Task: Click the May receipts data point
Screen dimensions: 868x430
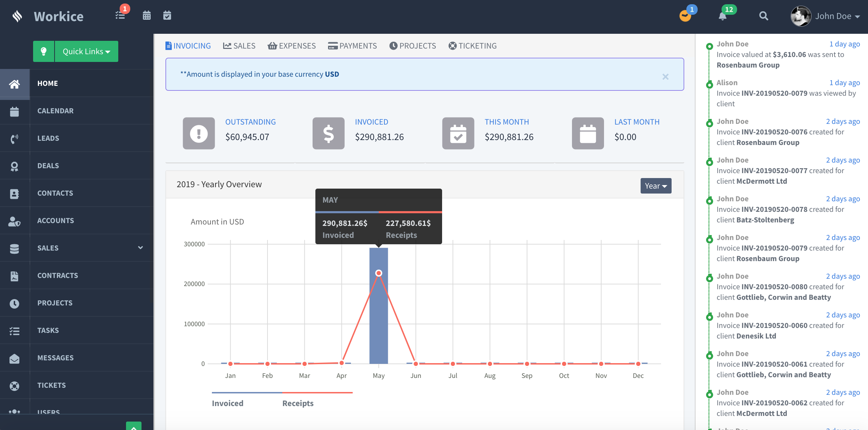Action: point(379,273)
